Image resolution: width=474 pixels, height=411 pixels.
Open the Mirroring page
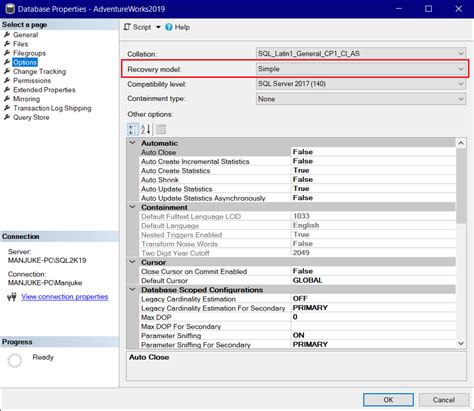click(x=26, y=99)
